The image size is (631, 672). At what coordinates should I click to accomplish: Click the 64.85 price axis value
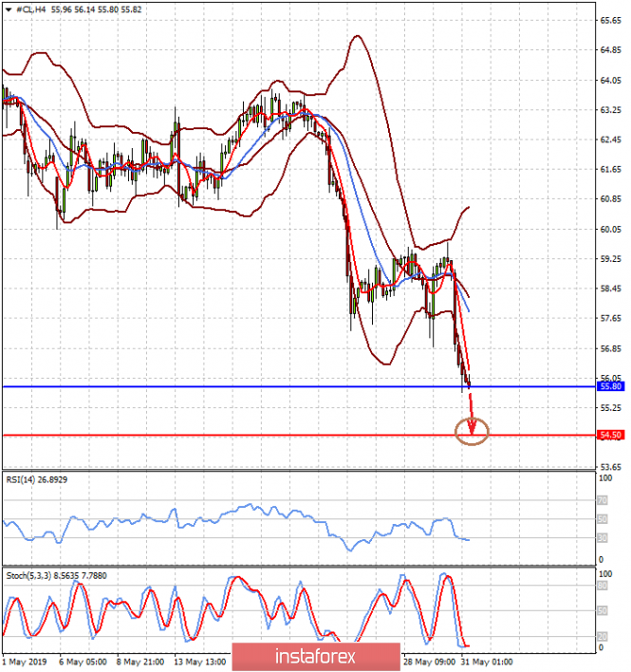[x=610, y=50]
